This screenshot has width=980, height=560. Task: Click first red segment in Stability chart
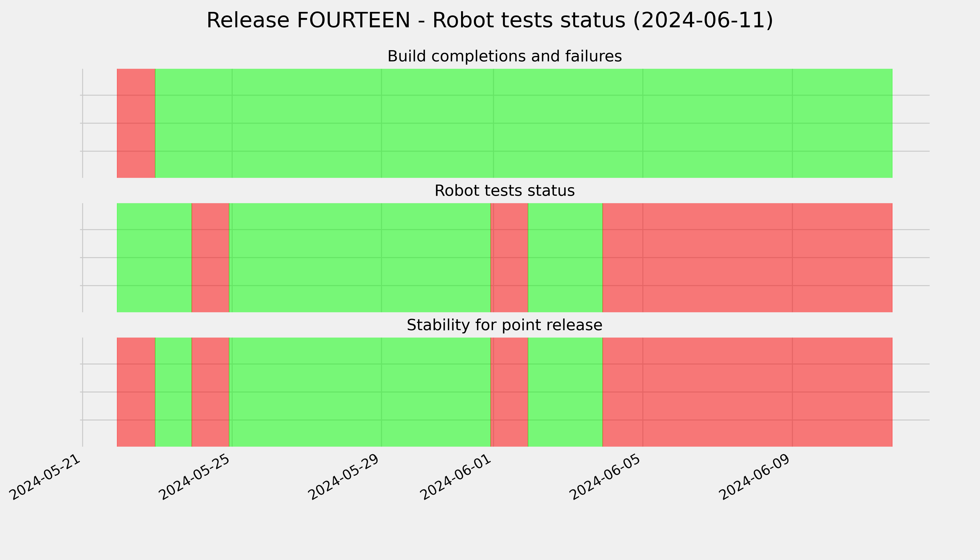136,392
